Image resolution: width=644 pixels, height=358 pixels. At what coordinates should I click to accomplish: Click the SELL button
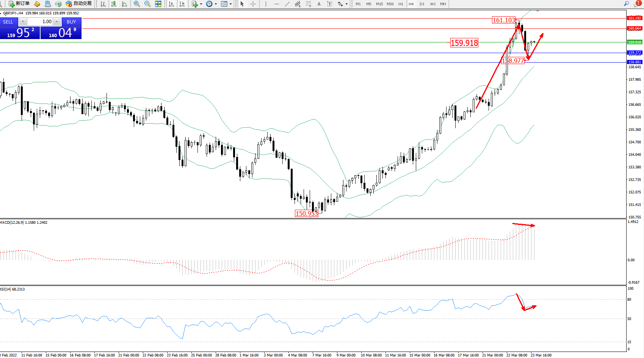click(x=8, y=22)
